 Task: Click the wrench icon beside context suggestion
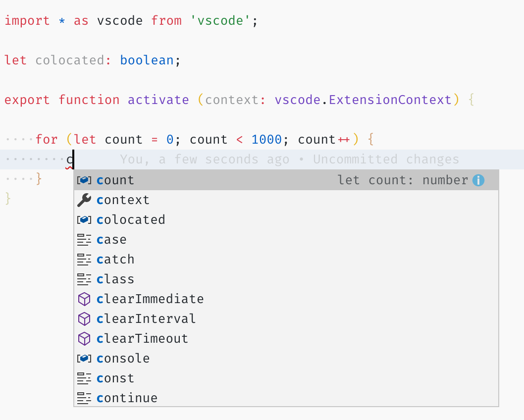84,200
